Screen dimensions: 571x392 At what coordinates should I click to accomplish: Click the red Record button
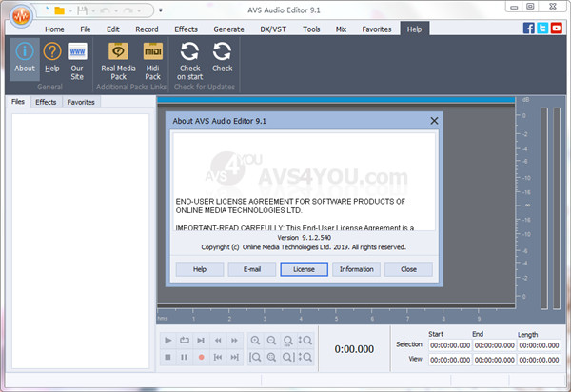201,357
